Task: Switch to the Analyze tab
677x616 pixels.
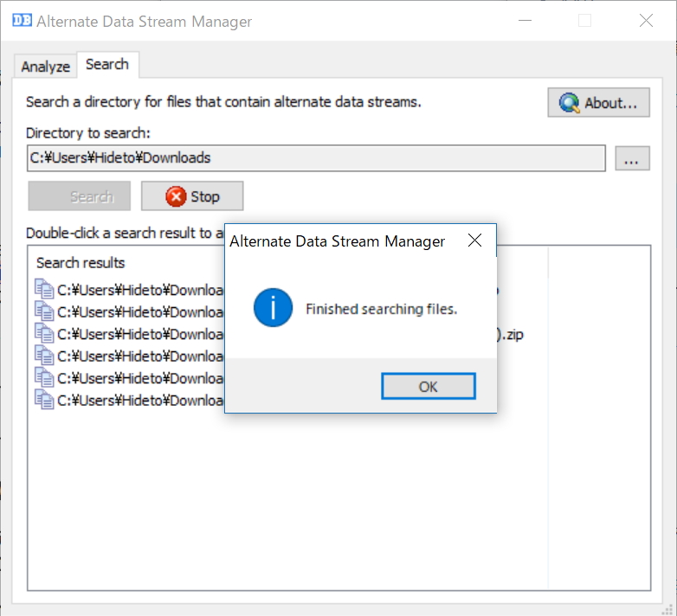Action: (x=45, y=66)
